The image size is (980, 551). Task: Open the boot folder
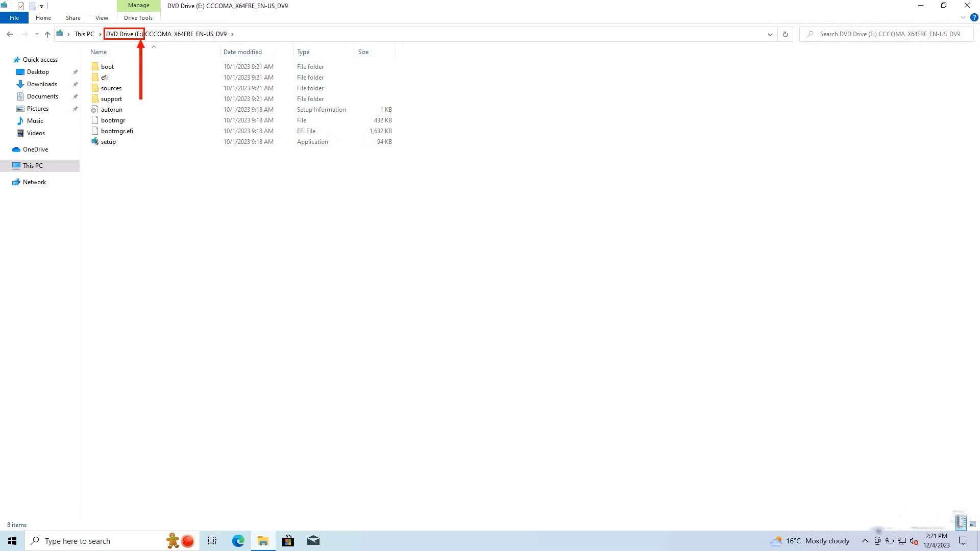107,66
